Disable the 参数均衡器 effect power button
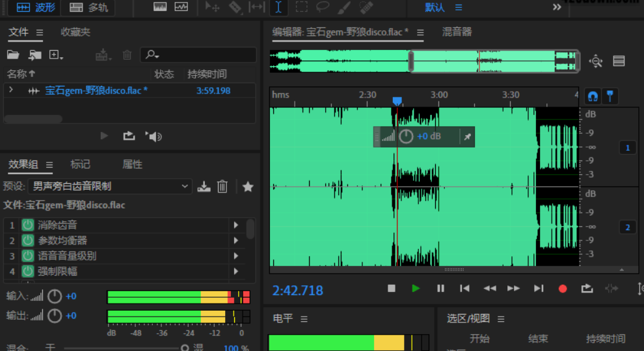The height and width of the screenshot is (351, 644). (x=28, y=240)
